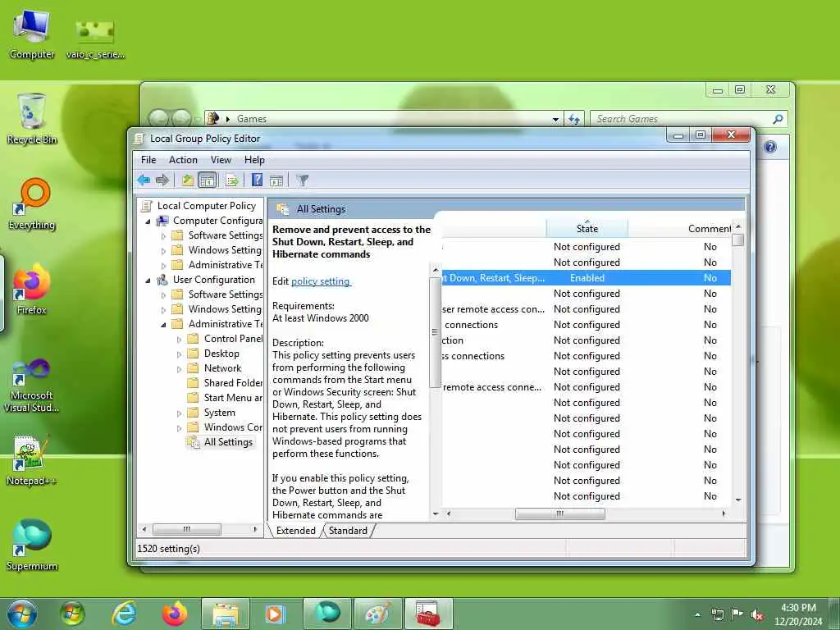Open the Recycle Bin desktop icon
The width and height of the screenshot is (840, 630).
32,118
